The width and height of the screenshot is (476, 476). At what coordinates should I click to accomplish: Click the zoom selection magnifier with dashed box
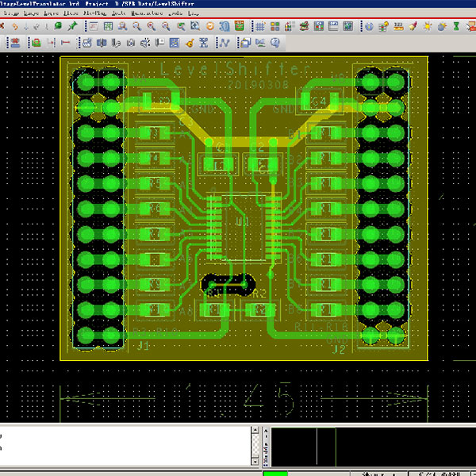(x=195, y=27)
